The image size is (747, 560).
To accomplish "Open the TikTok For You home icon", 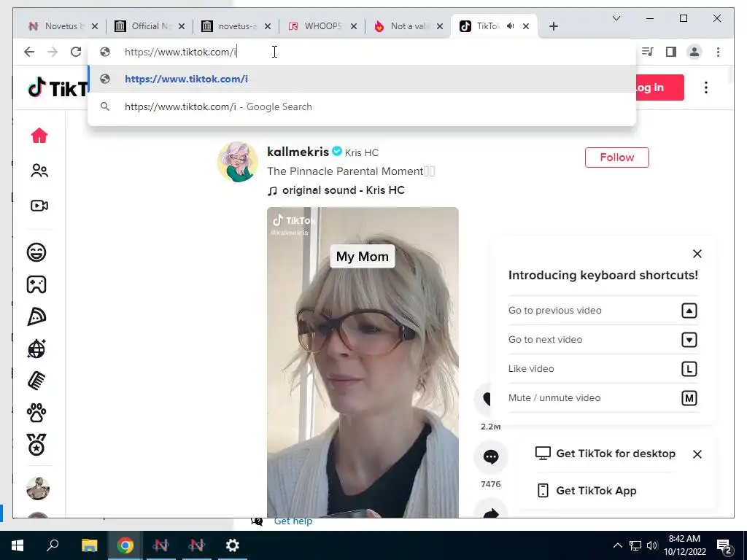I will 39,136.
